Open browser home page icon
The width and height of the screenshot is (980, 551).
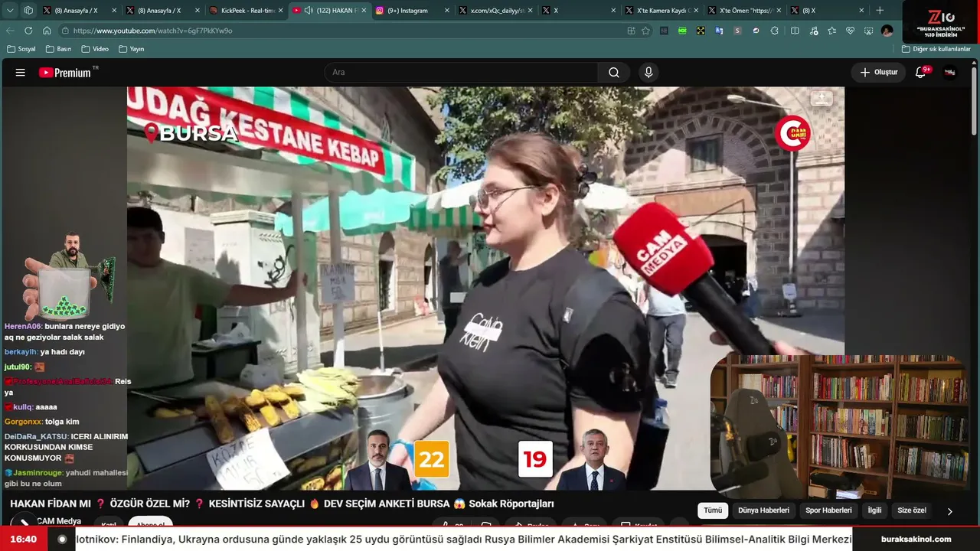[x=47, y=31]
